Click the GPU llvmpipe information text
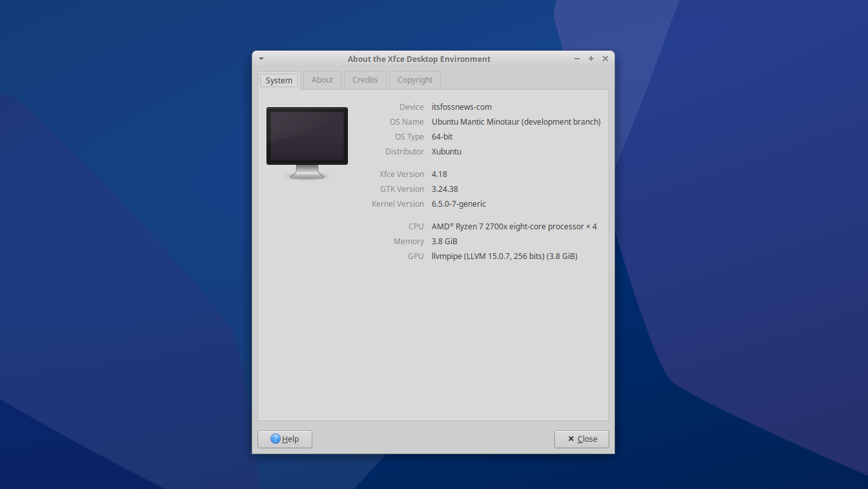This screenshot has width=868, height=489. [x=504, y=256]
